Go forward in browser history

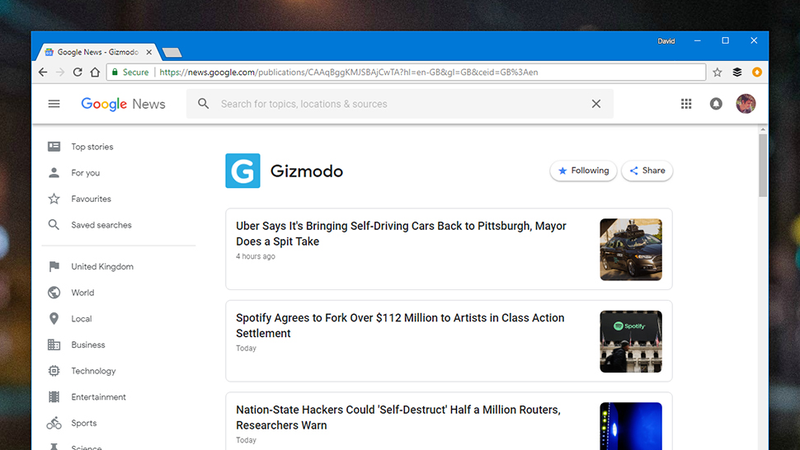60,72
